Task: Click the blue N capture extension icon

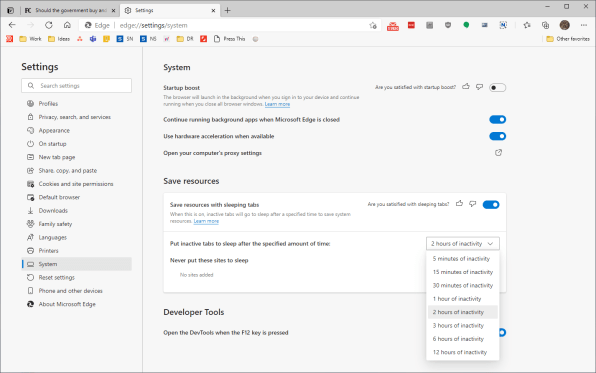Action: pyautogui.click(x=503, y=25)
